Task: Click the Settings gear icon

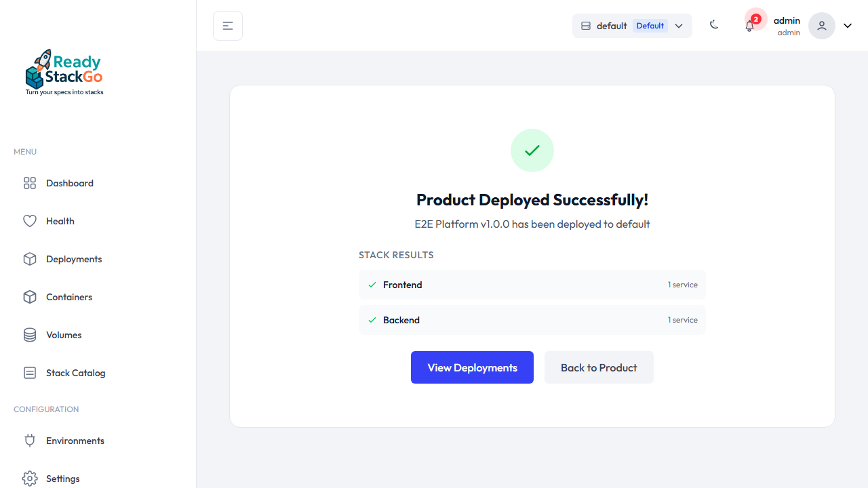Action: pyautogui.click(x=29, y=479)
